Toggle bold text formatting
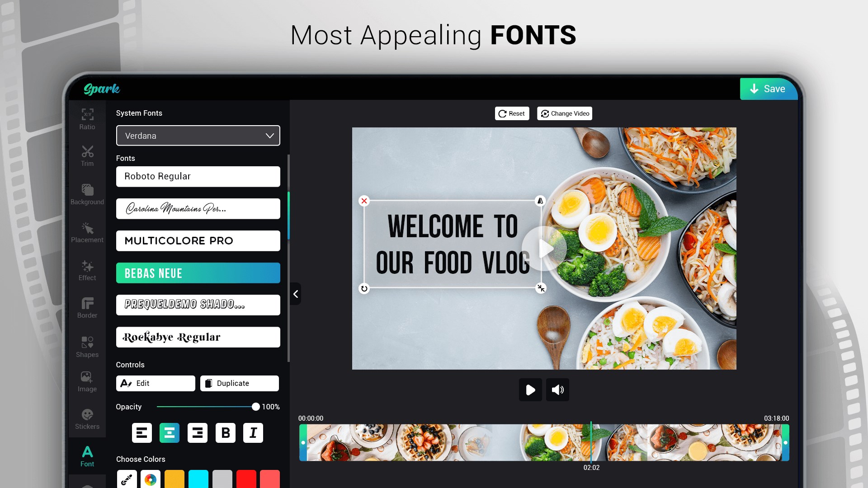The width and height of the screenshot is (868, 488). pos(225,433)
